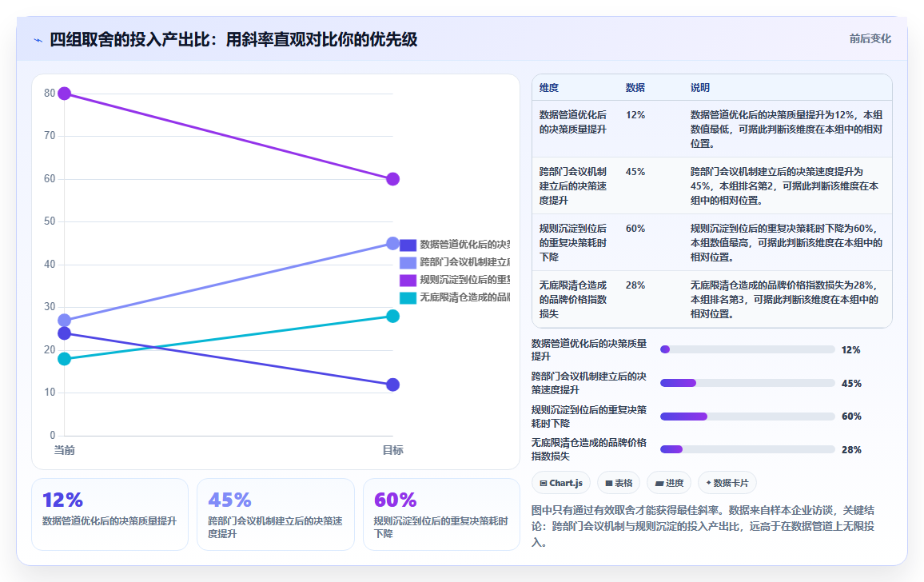Click the cyan data point at 28 on 目标
The height and width of the screenshot is (582, 924).
click(393, 316)
